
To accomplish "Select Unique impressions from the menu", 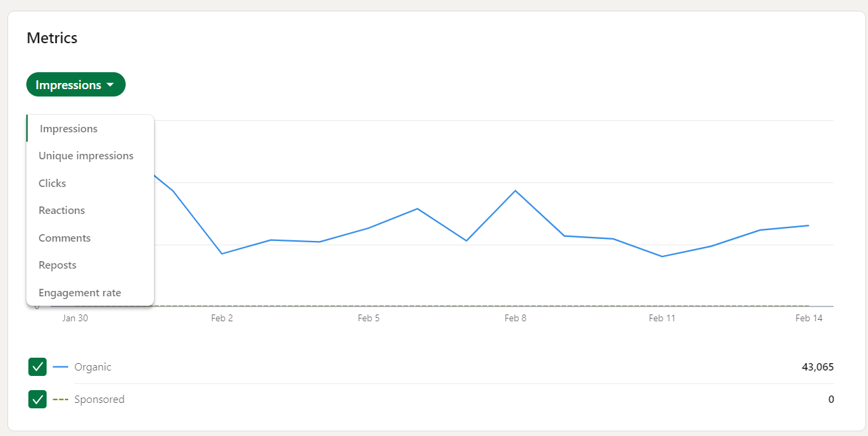I will tap(86, 155).
